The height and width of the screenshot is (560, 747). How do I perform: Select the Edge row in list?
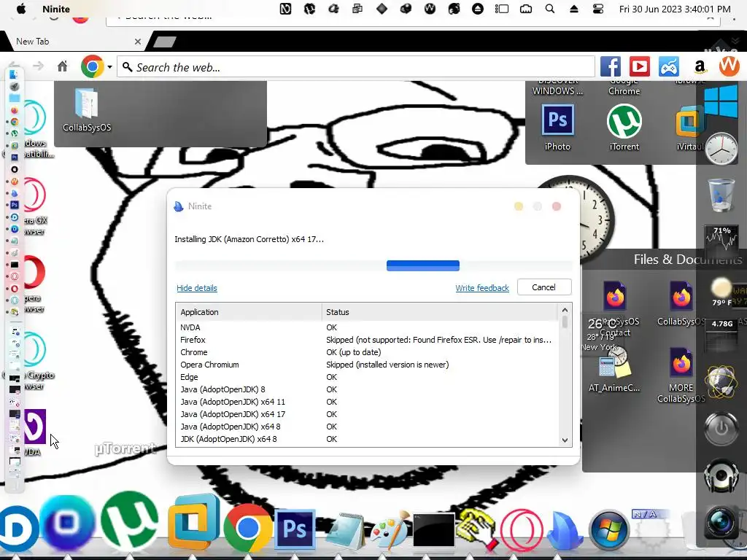[x=366, y=377]
